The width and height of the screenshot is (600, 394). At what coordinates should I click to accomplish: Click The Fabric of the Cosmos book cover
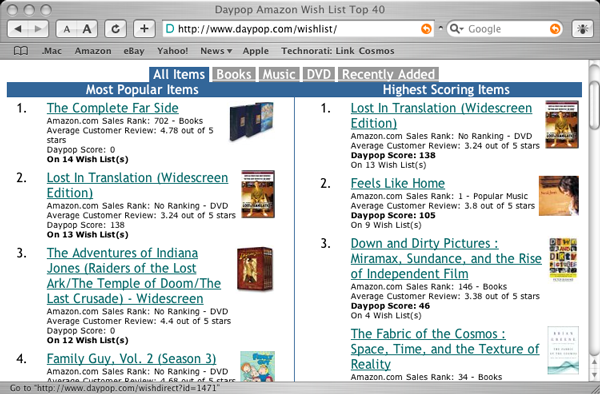click(x=563, y=350)
